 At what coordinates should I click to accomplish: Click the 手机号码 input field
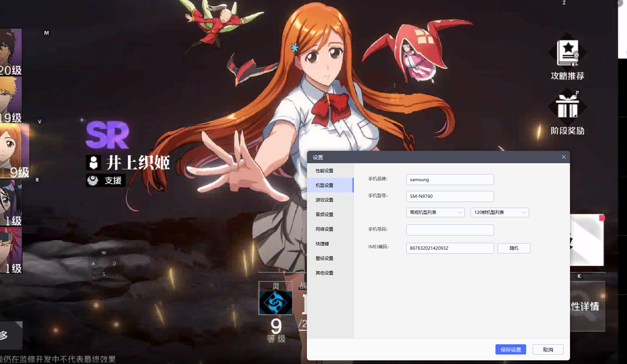coord(450,230)
